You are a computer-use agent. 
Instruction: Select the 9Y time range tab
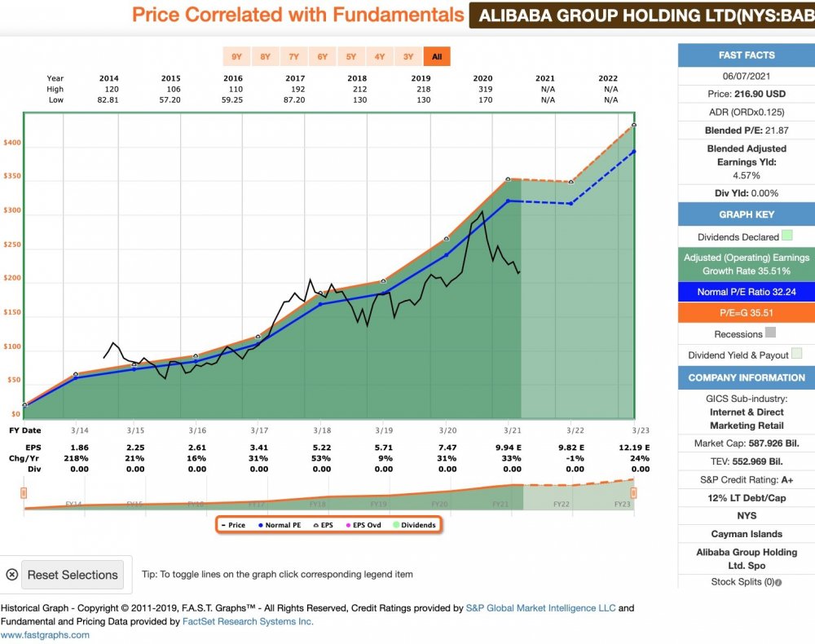click(236, 57)
